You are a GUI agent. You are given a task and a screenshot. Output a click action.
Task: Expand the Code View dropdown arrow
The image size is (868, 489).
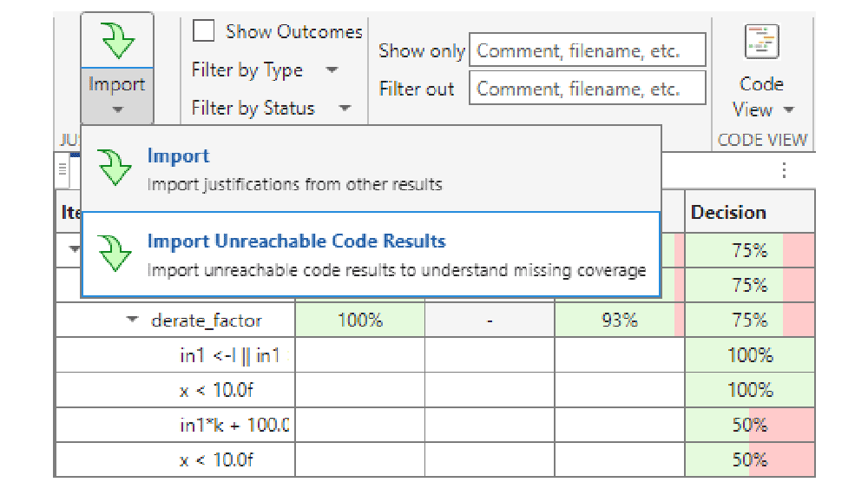point(788,110)
